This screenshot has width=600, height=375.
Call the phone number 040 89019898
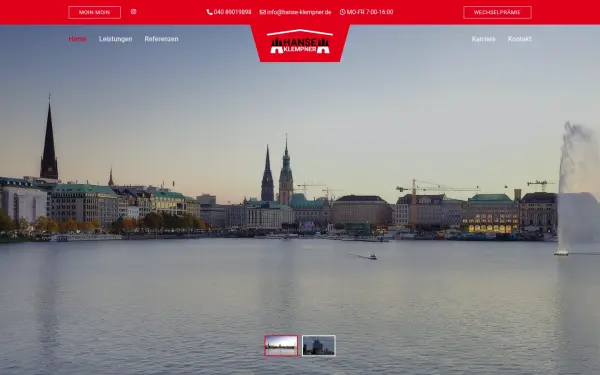[232, 12]
